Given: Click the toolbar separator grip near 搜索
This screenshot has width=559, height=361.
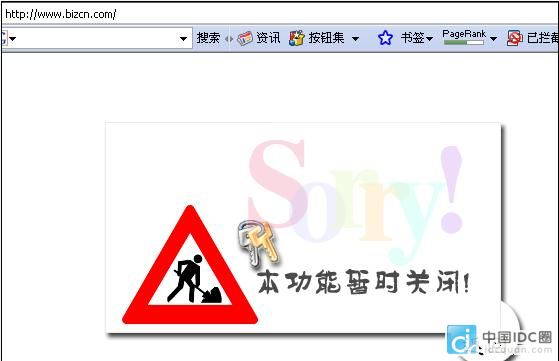Looking at the screenshot, I should point(229,38).
